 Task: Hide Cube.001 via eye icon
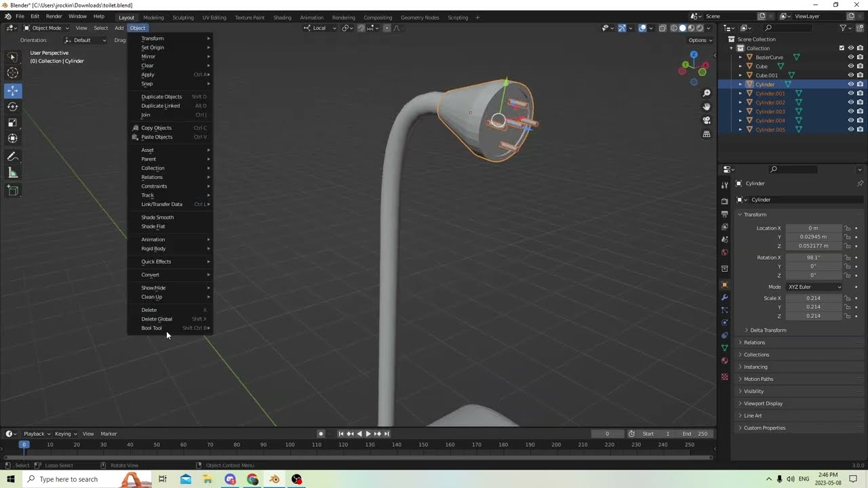(850, 75)
